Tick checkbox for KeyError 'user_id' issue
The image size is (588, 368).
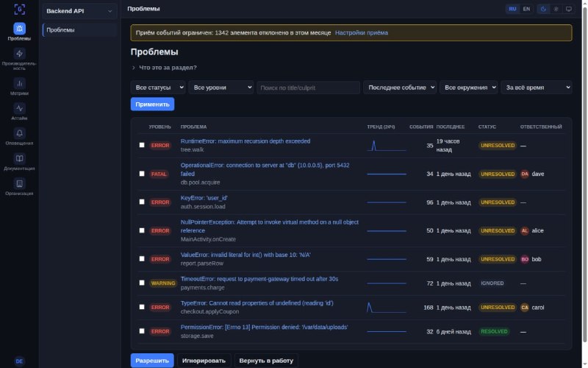pyautogui.click(x=142, y=202)
